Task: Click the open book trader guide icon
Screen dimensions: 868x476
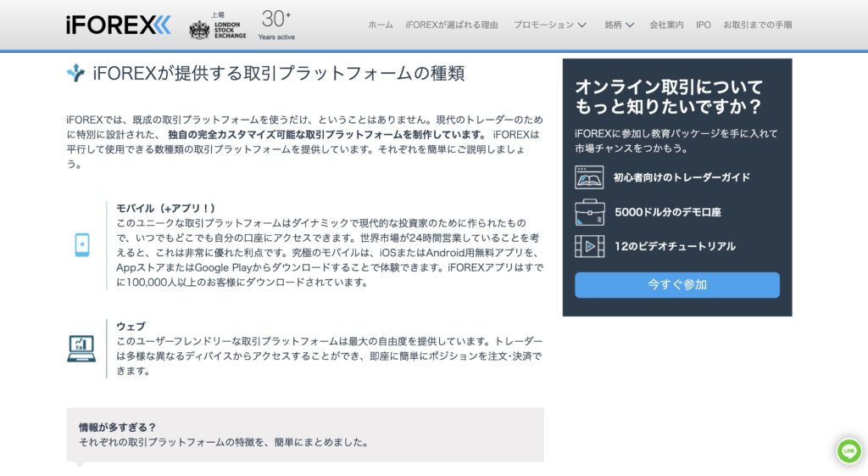Action: (x=589, y=177)
